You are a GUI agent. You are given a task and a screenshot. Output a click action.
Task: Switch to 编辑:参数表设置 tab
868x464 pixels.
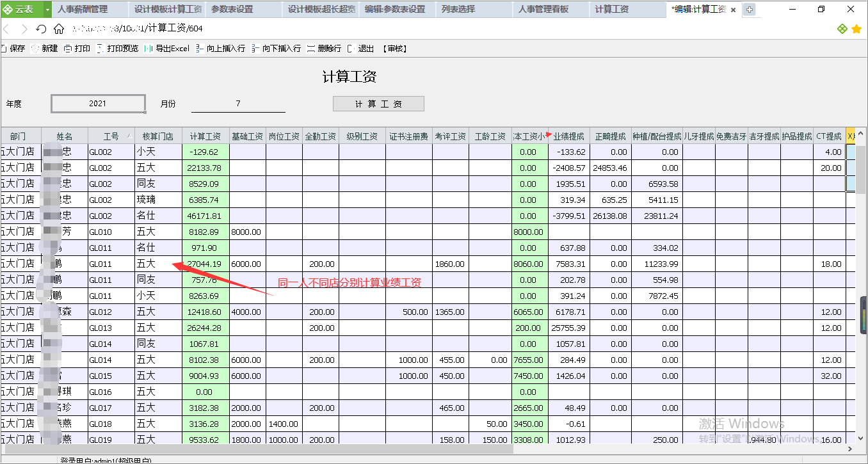coord(398,10)
